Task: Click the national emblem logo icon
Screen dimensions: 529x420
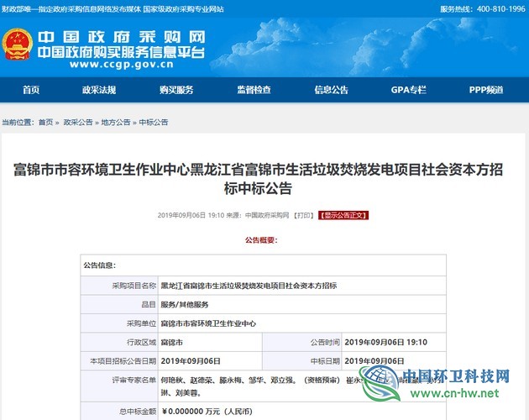Action: 17,47
